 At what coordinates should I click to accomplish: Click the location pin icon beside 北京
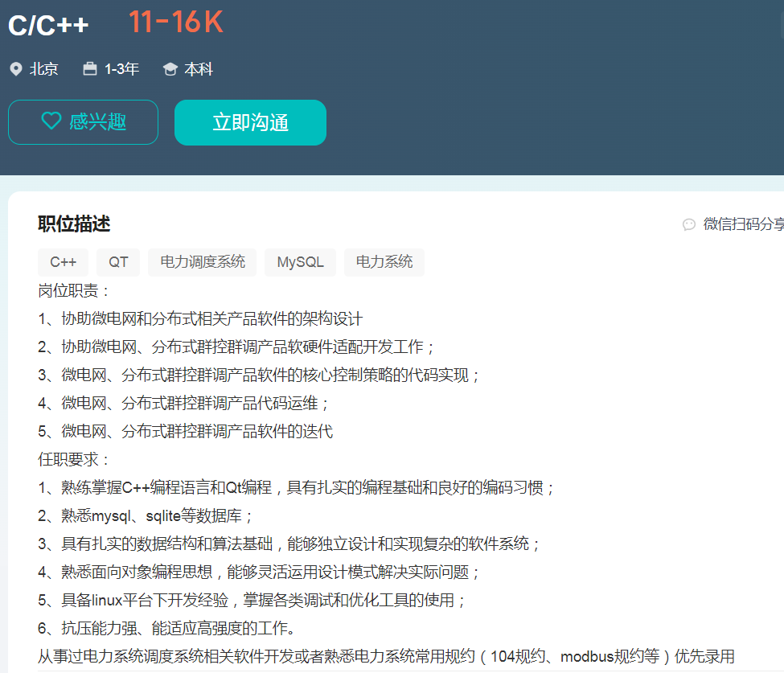[15, 69]
